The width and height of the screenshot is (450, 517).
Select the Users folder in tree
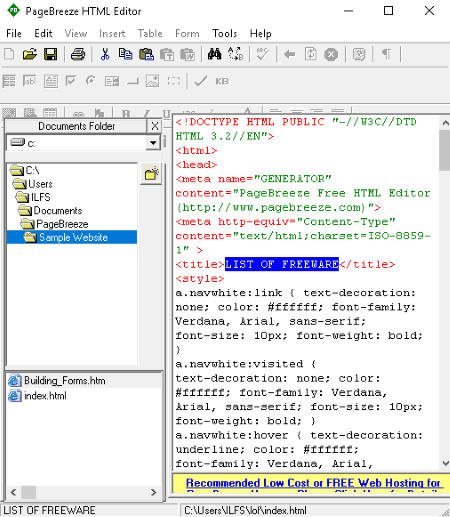coord(33,184)
